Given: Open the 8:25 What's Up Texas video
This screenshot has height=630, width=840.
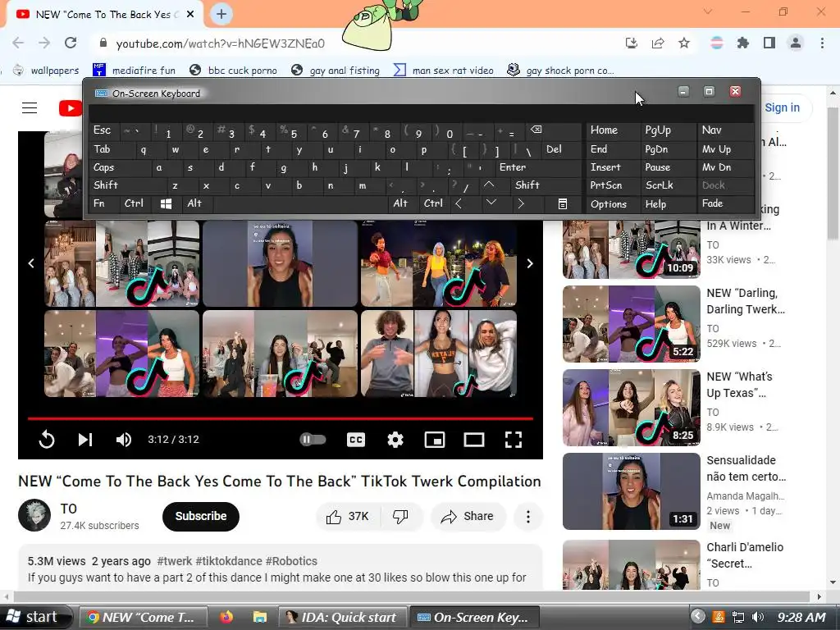Looking at the screenshot, I should point(631,408).
